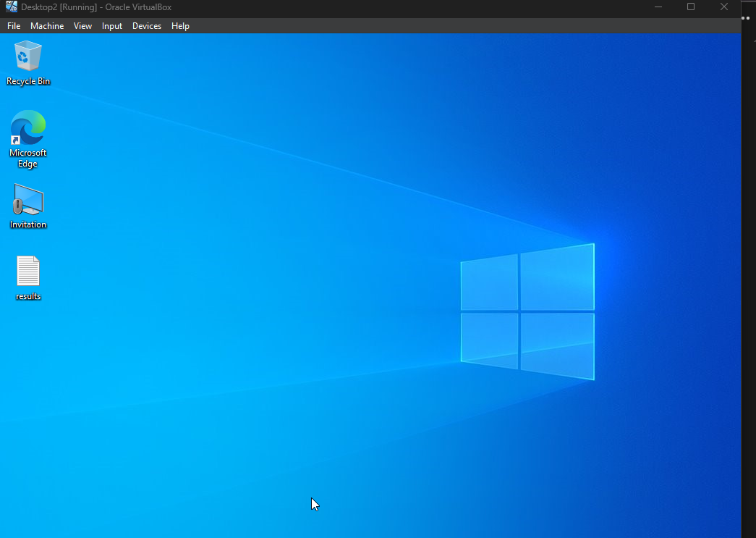The image size is (756, 538).
Task: Click the 'Recycle Bin' label text
Action: pyautogui.click(x=28, y=81)
